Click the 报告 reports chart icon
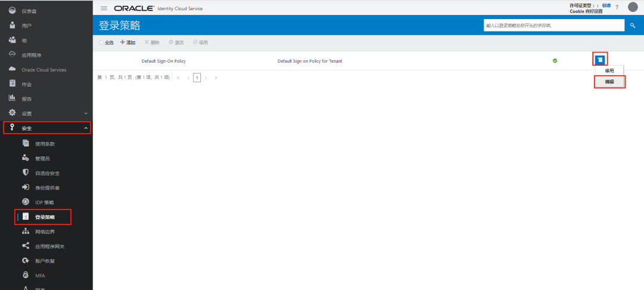The height and width of the screenshot is (290, 644). (13, 98)
